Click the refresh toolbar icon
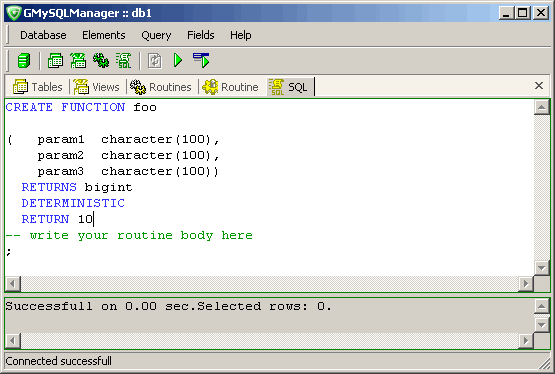555x374 pixels. [x=155, y=61]
